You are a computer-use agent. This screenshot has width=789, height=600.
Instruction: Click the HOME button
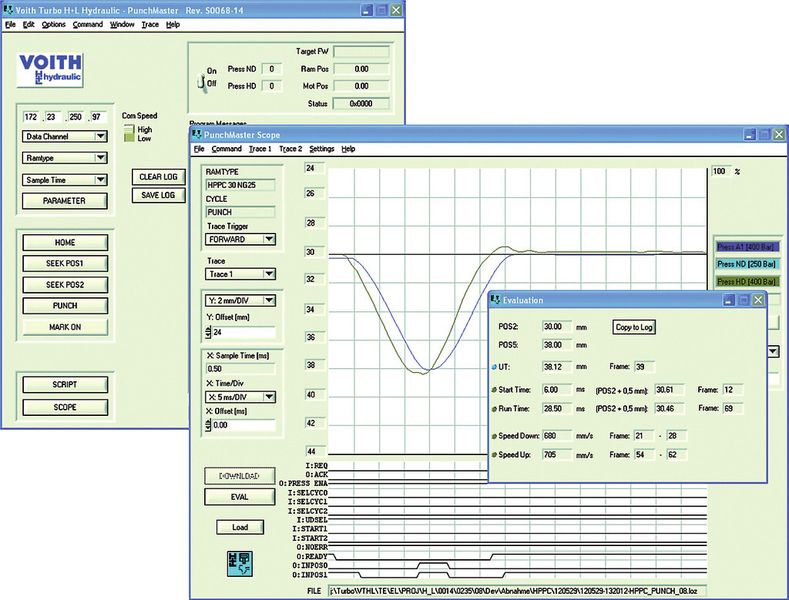[x=65, y=242]
